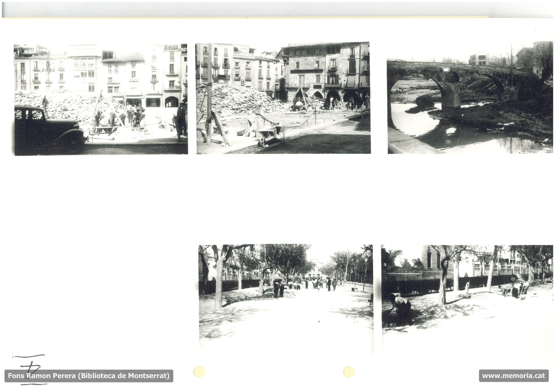Open the photo of workers digging by the hedge

(467, 300)
